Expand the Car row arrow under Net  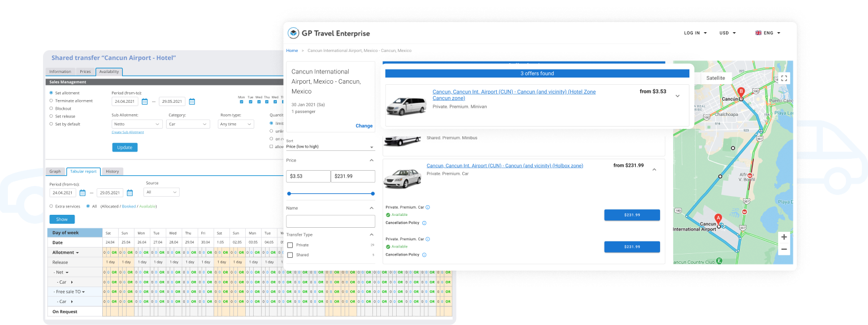[x=72, y=281]
